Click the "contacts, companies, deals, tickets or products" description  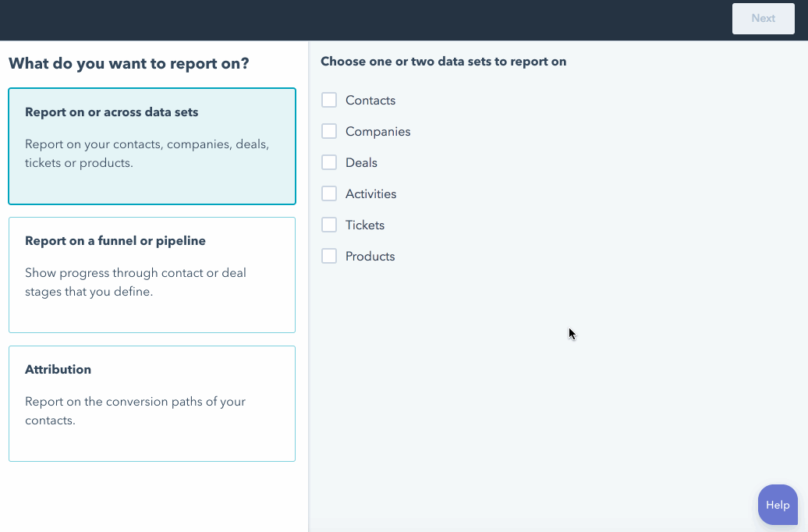[x=147, y=154]
